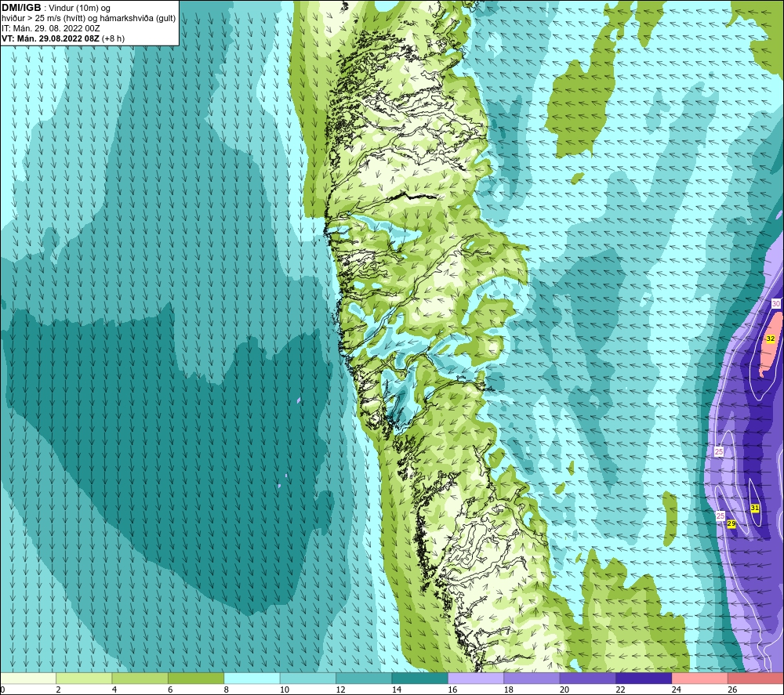The height and width of the screenshot is (695, 784).
Task: Click legend scale number 16
Action: (x=452, y=690)
